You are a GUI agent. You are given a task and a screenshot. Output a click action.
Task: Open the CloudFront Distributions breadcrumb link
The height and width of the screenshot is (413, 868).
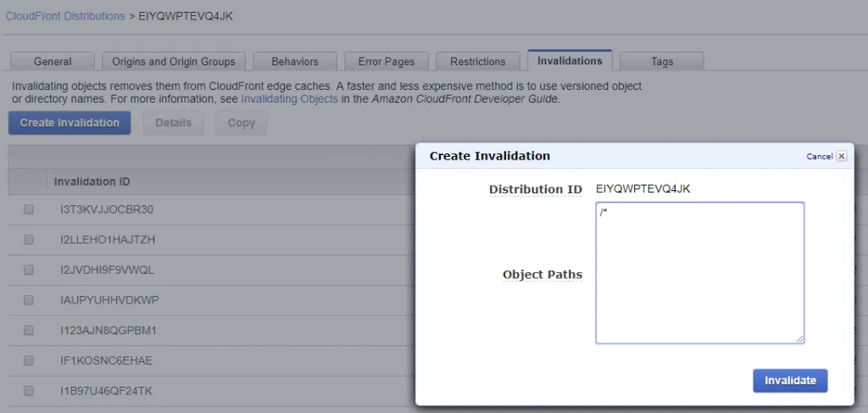click(65, 16)
